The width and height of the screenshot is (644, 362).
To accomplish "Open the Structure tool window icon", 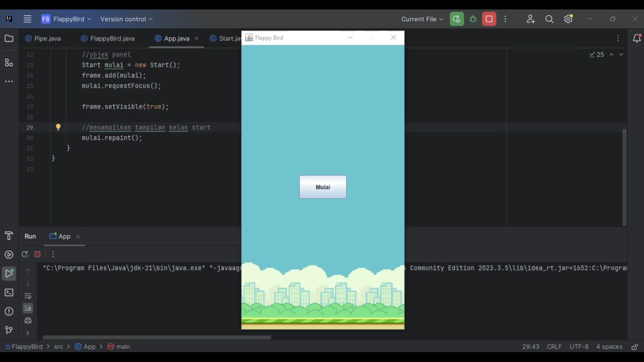I will click(9, 63).
